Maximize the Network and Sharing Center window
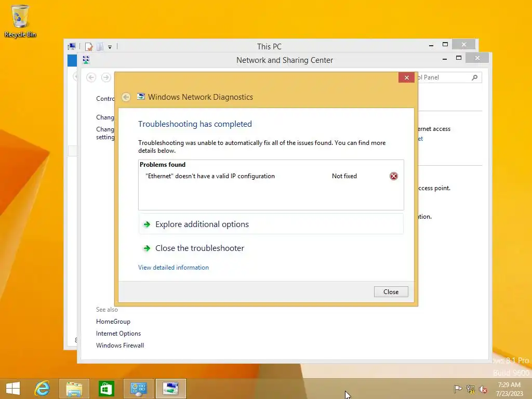The image size is (532, 399). click(x=459, y=58)
